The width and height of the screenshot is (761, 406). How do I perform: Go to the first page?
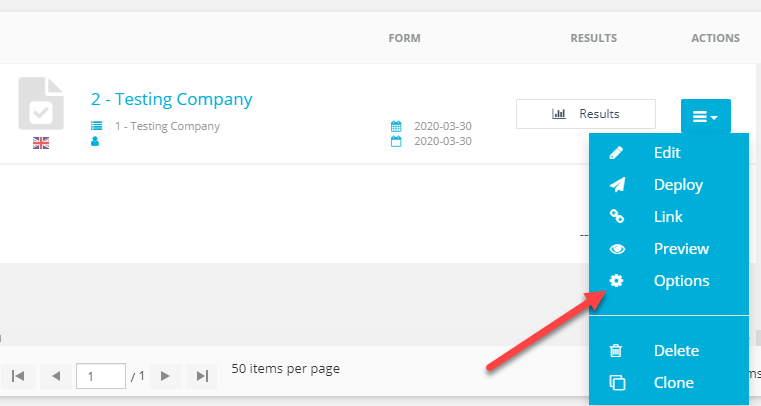click(18, 376)
